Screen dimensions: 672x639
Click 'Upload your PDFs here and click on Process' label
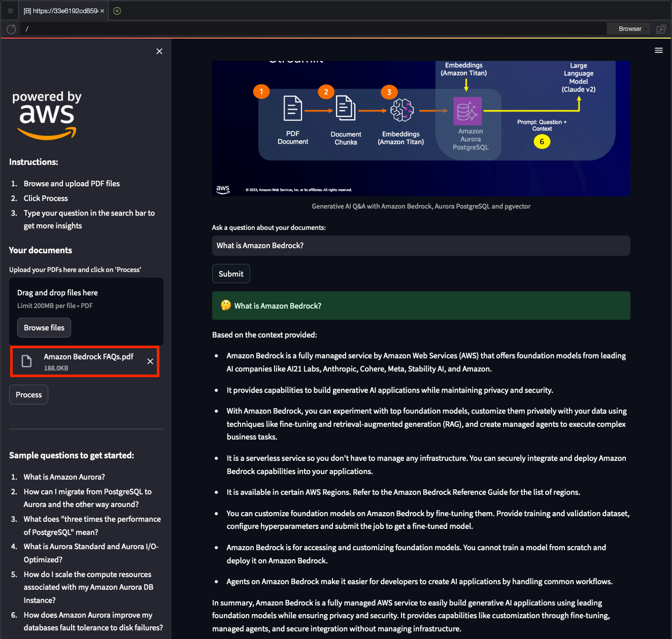click(75, 270)
